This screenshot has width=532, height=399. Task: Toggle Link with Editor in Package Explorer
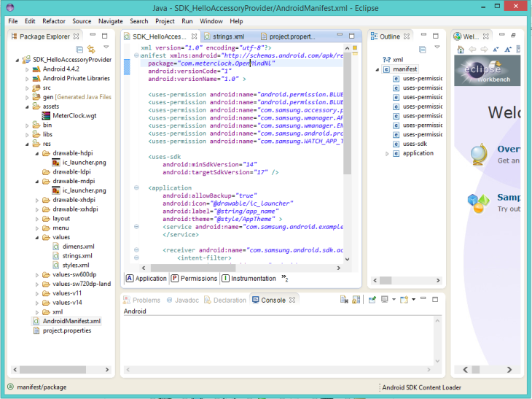(x=92, y=48)
